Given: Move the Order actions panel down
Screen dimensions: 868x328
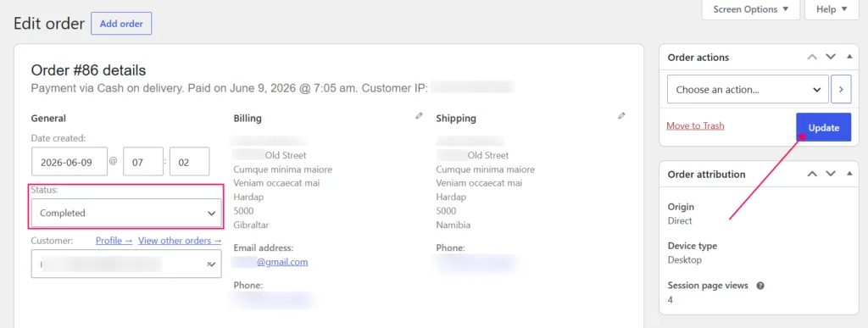Looking at the screenshot, I should click(x=831, y=57).
